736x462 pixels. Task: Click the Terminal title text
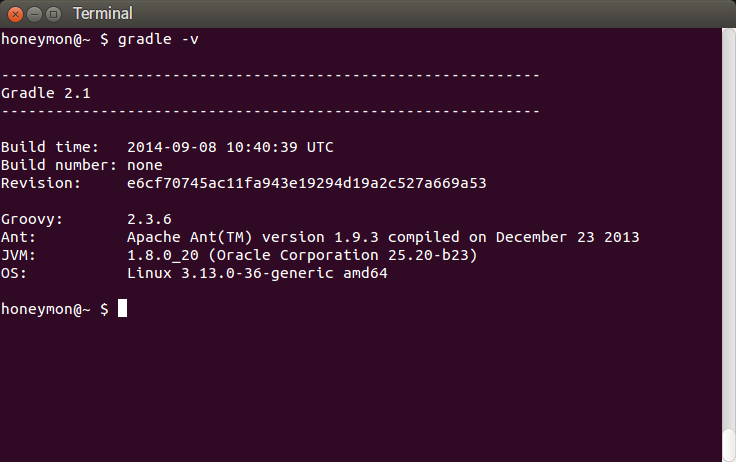[x=103, y=14]
